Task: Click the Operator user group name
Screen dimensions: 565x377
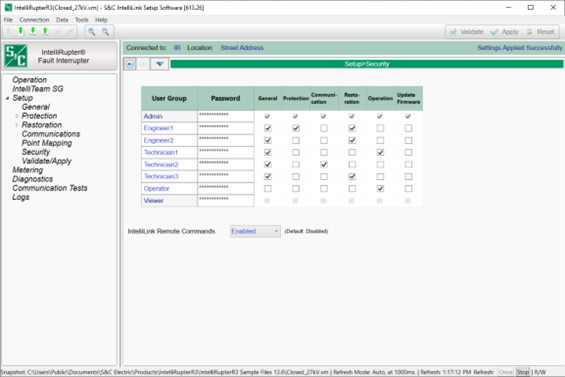Action: coord(157,188)
